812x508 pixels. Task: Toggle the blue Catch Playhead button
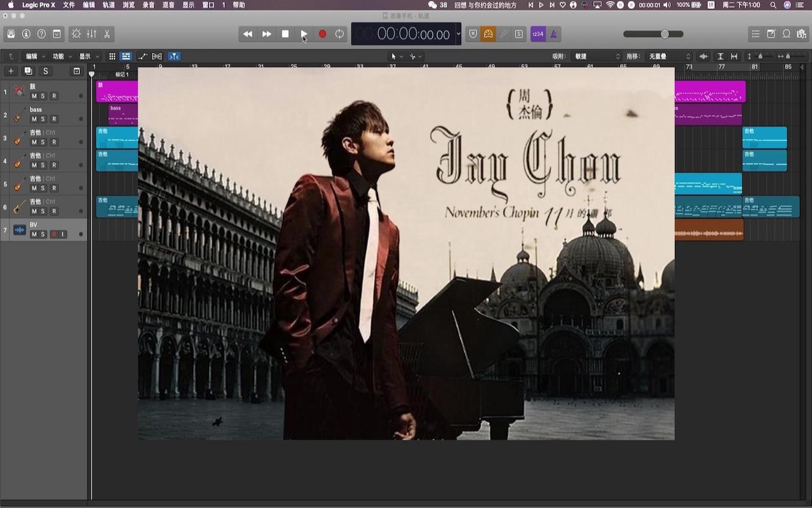[174, 56]
